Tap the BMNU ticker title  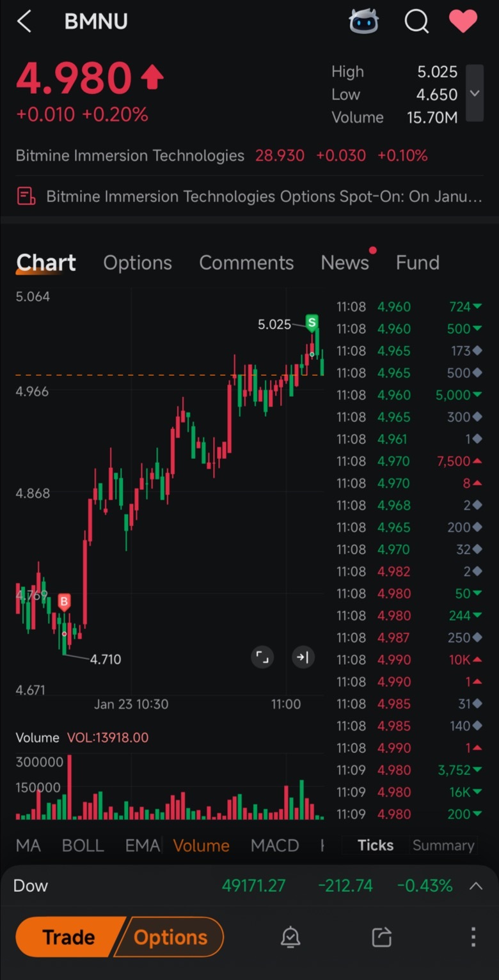point(96,22)
